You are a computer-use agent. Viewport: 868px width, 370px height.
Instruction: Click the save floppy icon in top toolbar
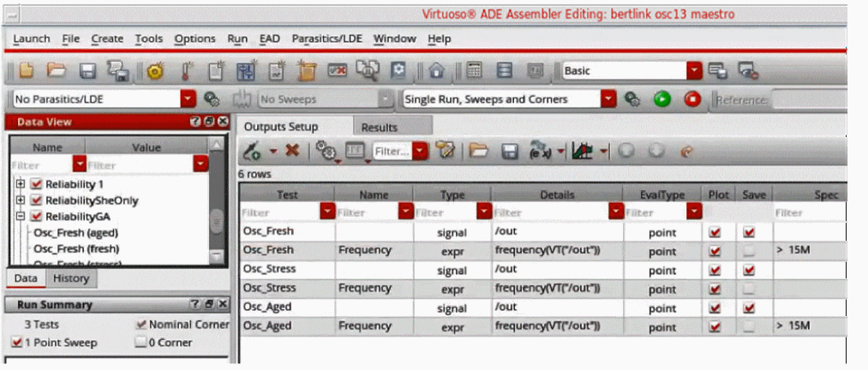(x=88, y=71)
